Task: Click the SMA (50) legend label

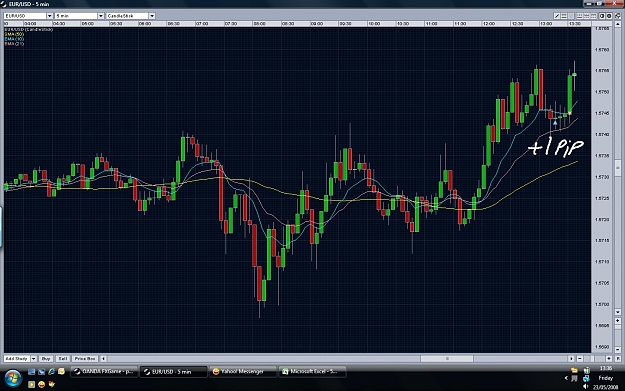Action: point(14,34)
